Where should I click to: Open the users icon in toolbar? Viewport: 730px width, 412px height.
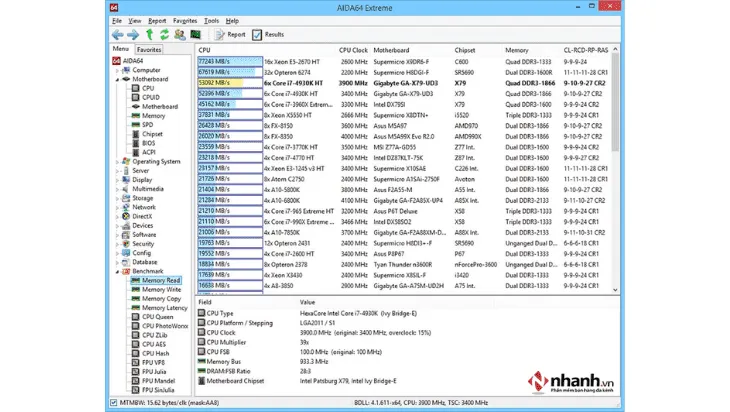coord(180,34)
